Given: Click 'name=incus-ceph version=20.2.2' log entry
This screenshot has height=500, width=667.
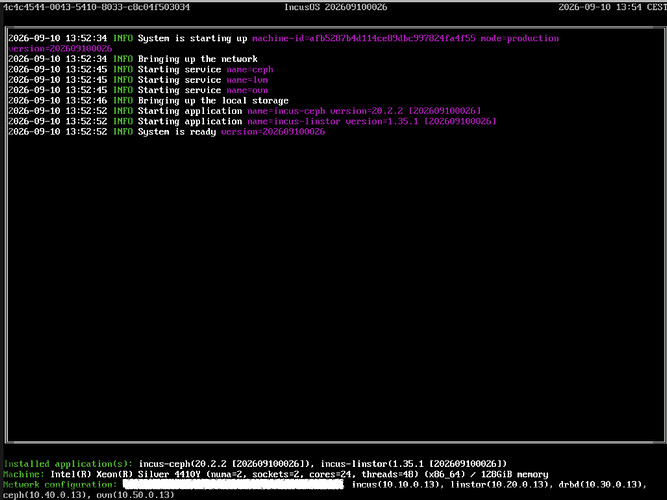Looking at the screenshot, I should 325,111.
